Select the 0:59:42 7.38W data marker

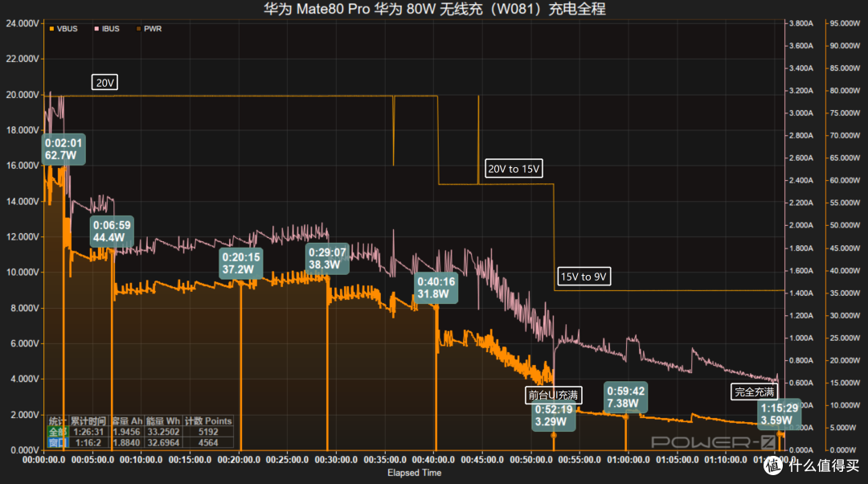tap(625, 397)
